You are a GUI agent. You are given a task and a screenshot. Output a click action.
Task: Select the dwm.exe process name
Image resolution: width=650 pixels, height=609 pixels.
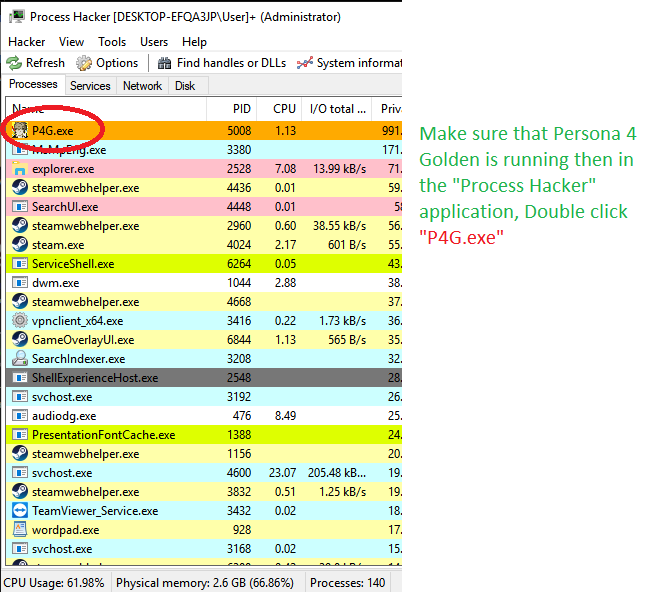tap(56, 283)
